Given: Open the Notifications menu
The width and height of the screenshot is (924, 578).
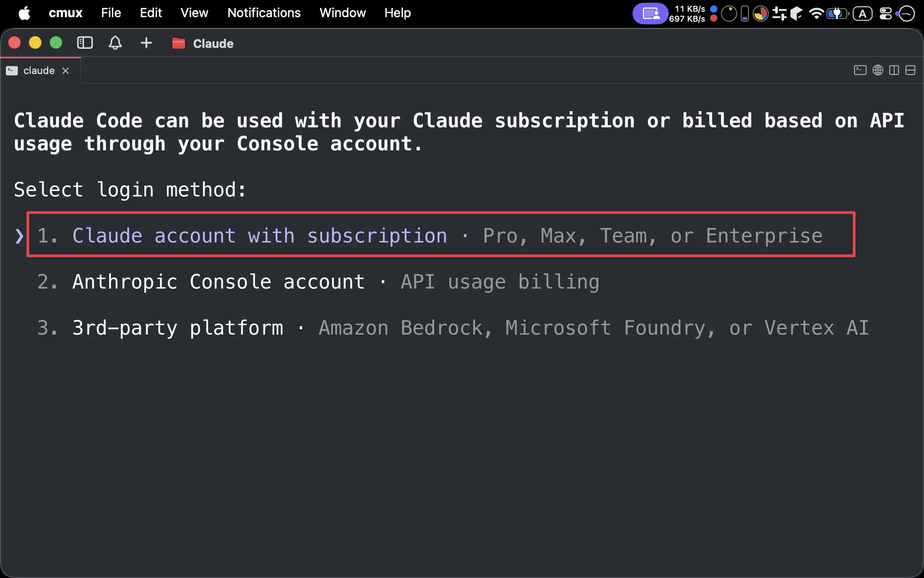Looking at the screenshot, I should tap(264, 13).
